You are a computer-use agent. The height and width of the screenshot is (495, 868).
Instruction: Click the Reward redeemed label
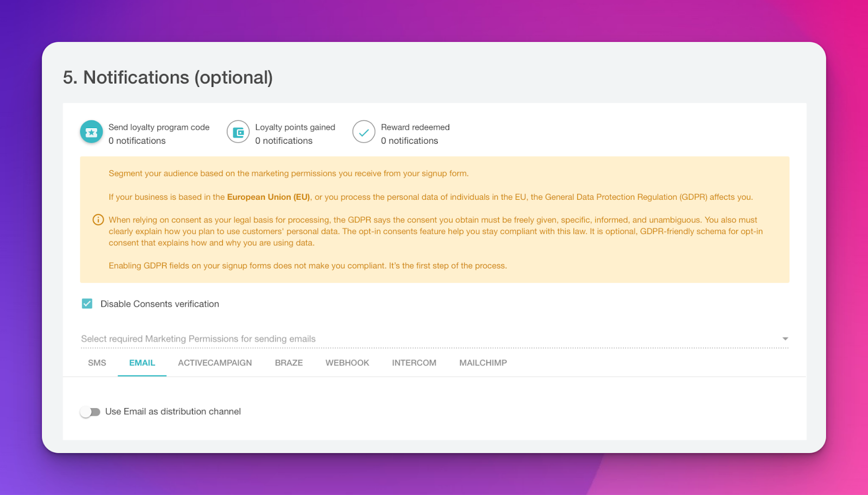click(415, 127)
